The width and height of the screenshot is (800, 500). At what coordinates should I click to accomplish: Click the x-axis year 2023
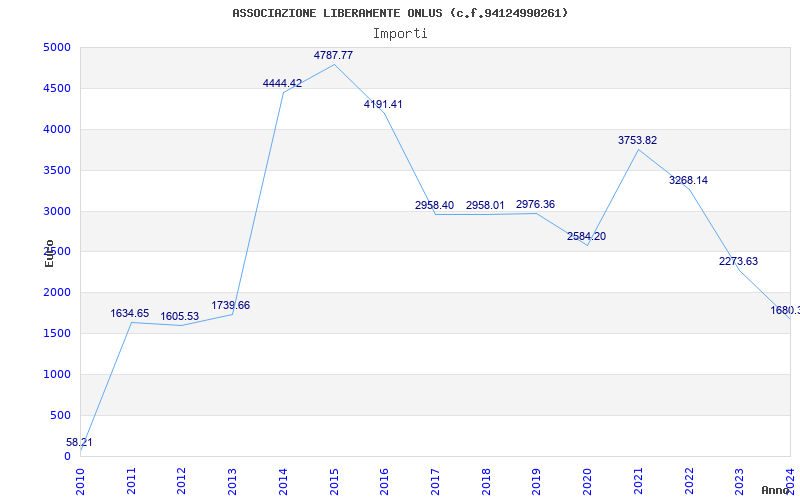tap(739, 481)
